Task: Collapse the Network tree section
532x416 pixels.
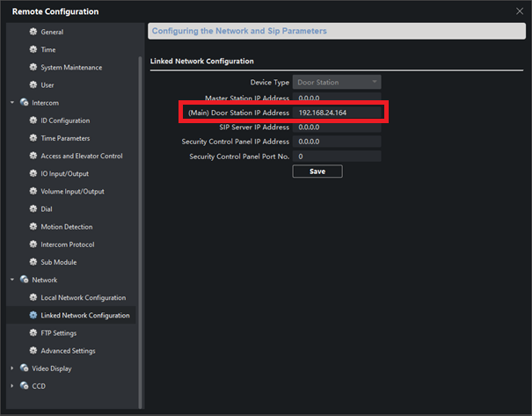Action: (x=12, y=280)
